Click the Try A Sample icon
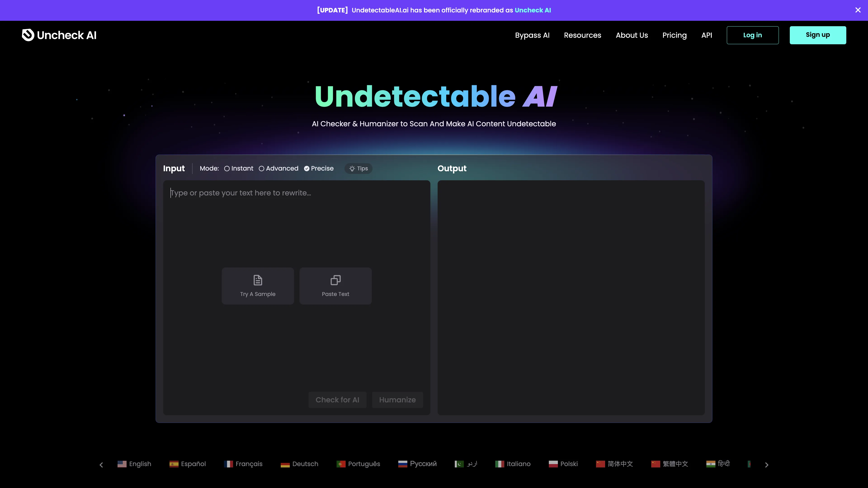 point(257,280)
